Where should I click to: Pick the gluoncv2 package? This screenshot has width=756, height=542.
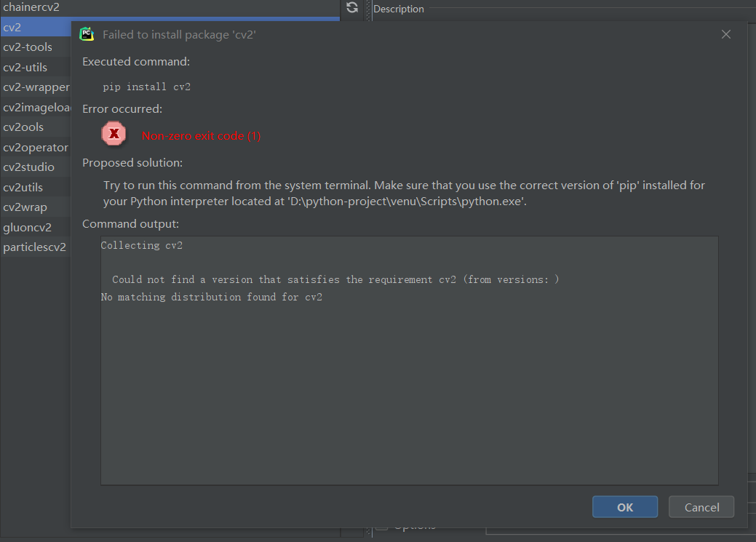tap(27, 227)
